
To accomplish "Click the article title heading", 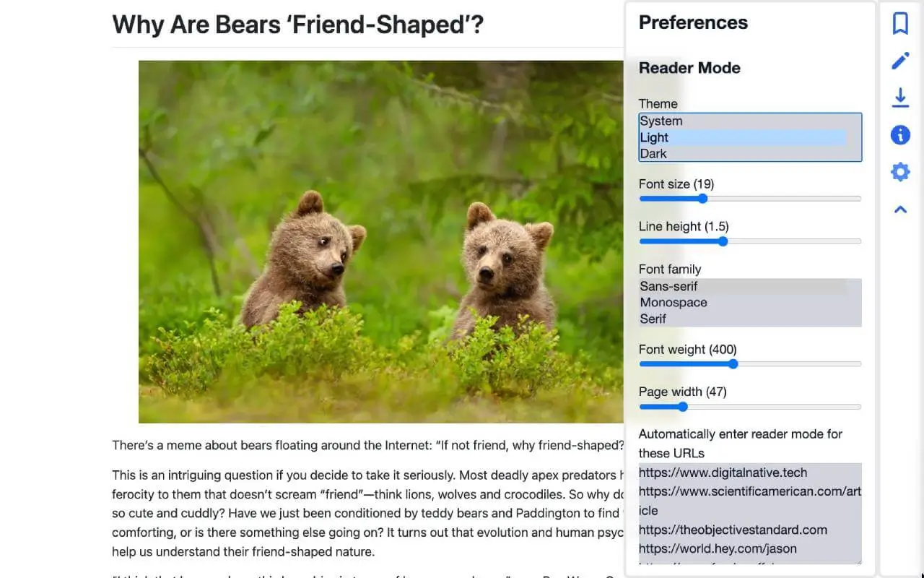I will [x=297, y=25].
